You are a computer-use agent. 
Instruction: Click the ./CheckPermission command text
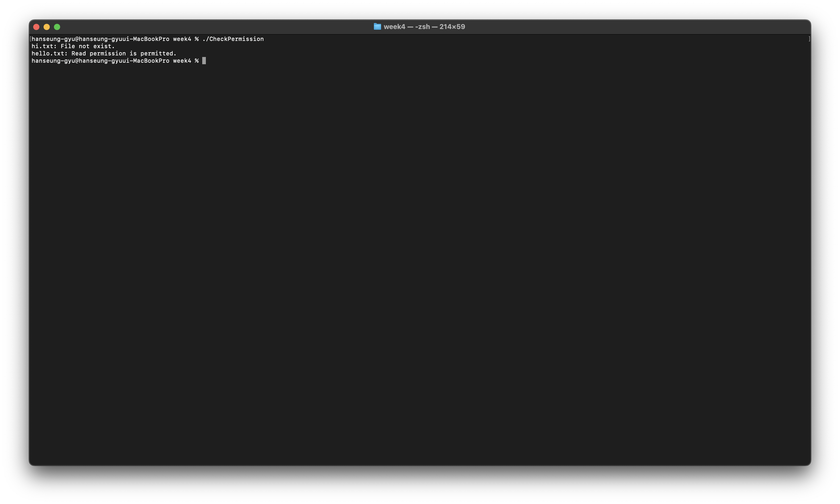(x=233, y=39)
